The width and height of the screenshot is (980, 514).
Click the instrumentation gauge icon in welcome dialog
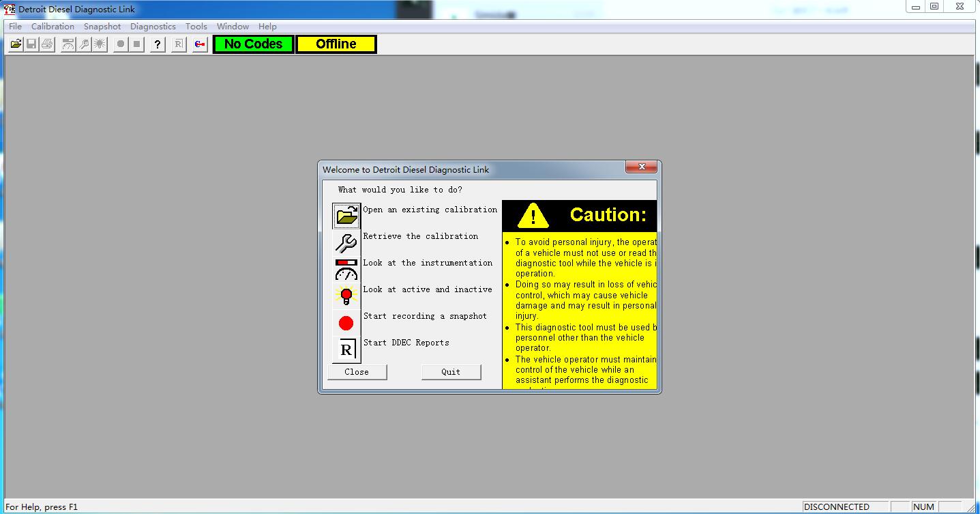[346, 270]
